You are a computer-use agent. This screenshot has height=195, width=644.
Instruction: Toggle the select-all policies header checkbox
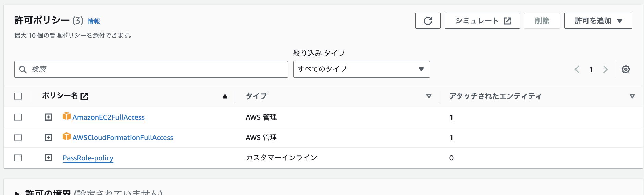tap(18, 96)
